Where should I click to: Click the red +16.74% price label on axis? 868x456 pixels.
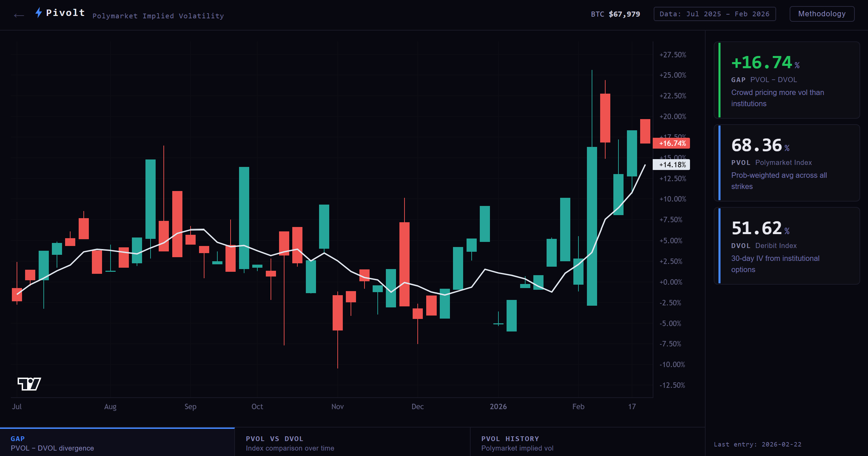point(671,143)
